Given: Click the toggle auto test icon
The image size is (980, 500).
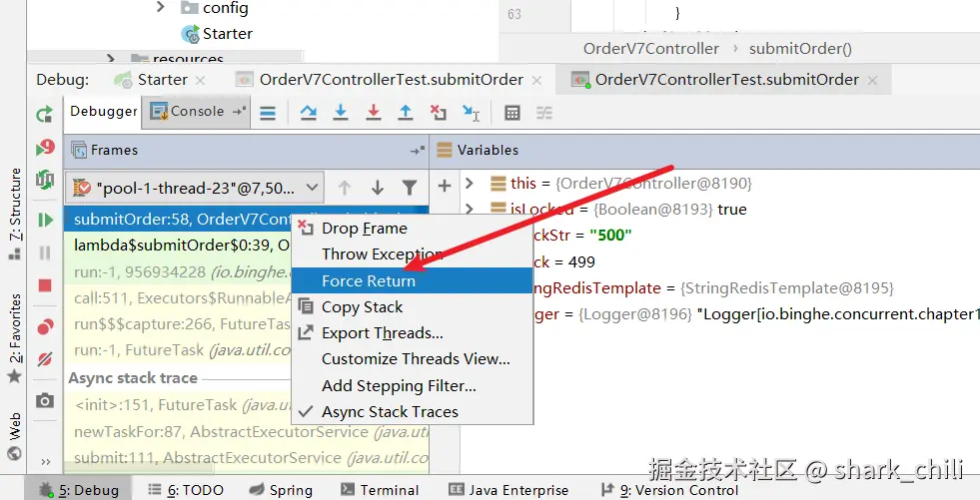Looking at the screenshot, I should coord(45,180).
